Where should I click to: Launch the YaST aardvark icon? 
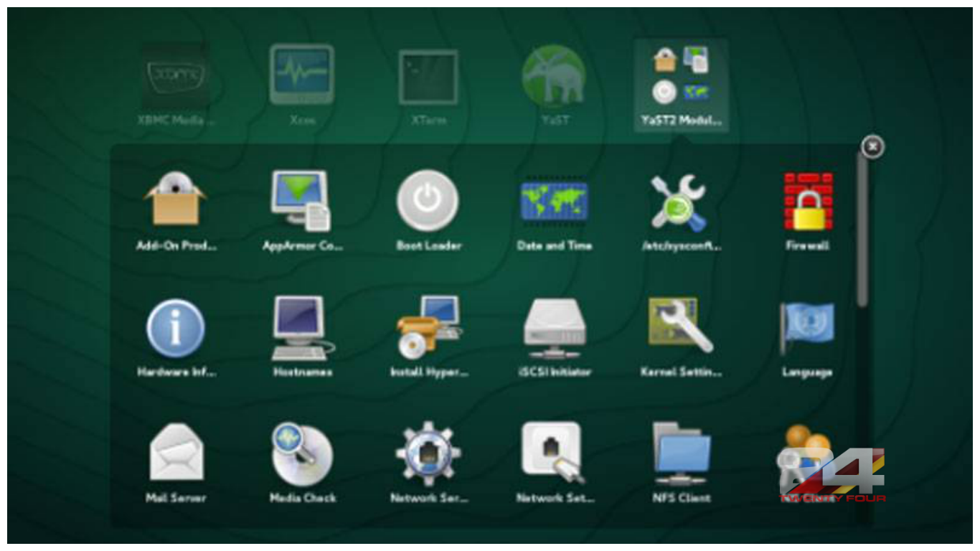(555, 75)
